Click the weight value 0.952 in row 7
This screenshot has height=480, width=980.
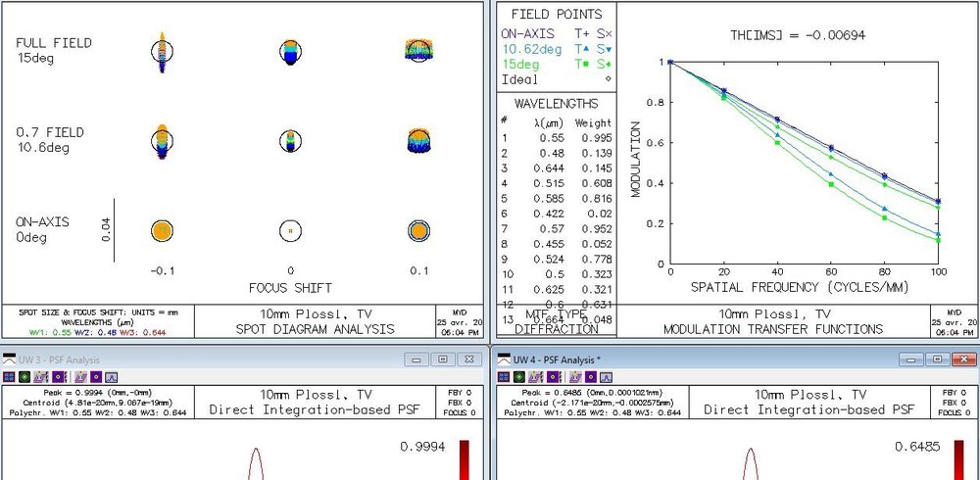tap(596, 229)
